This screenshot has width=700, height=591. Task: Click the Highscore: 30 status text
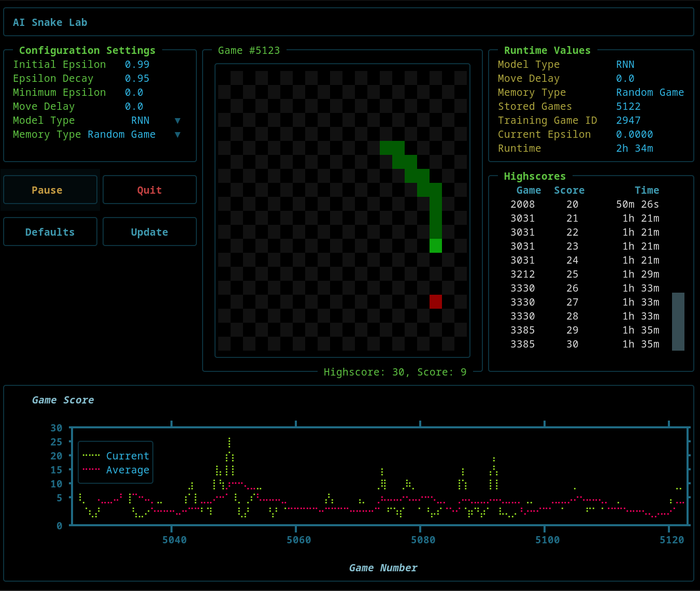[x=395, y=372]
